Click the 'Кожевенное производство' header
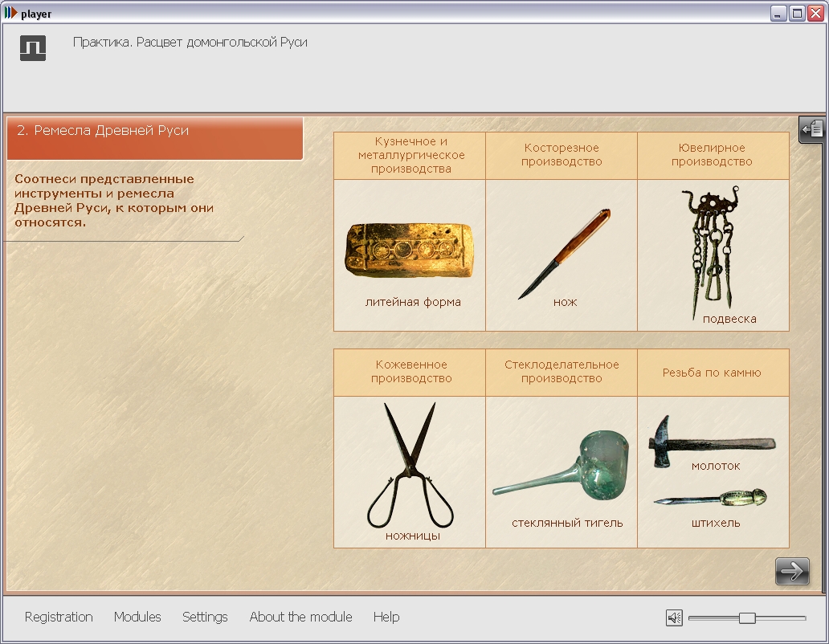The width and height of the screenshot is (829, 644). tap(410, 372)
